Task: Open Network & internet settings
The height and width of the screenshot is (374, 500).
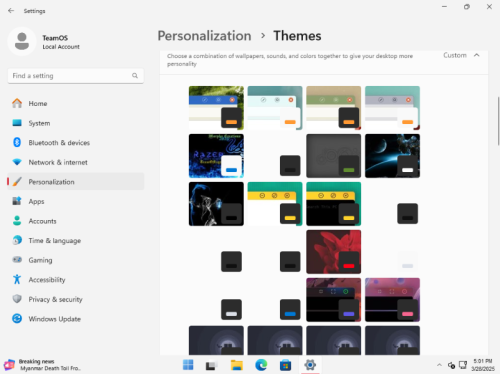Action: coord(76,162)
